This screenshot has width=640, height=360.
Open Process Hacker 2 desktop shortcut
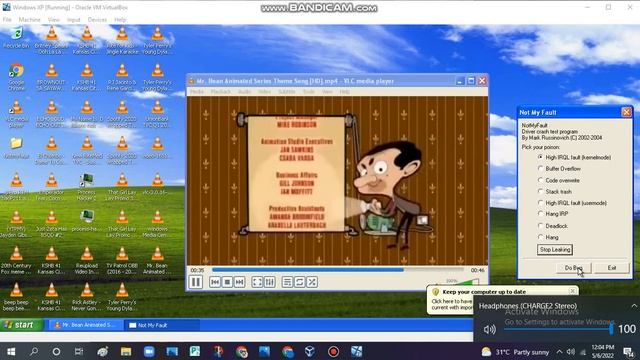87,187
